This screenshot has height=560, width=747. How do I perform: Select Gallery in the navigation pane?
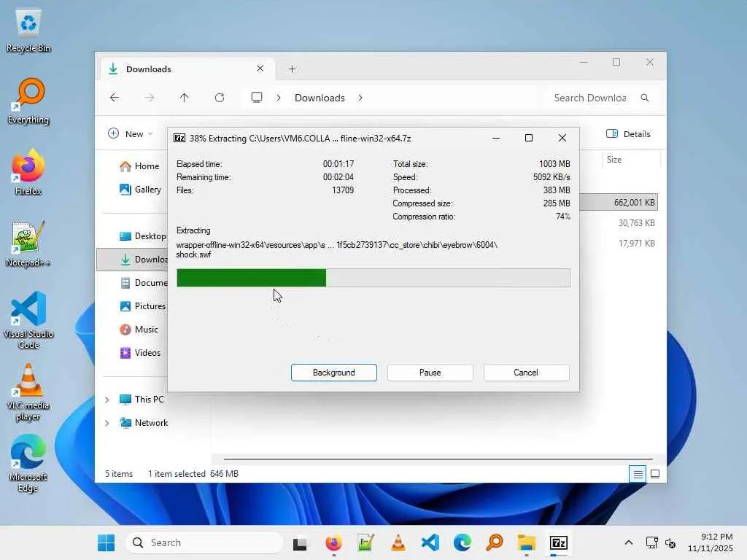[141, 190]
